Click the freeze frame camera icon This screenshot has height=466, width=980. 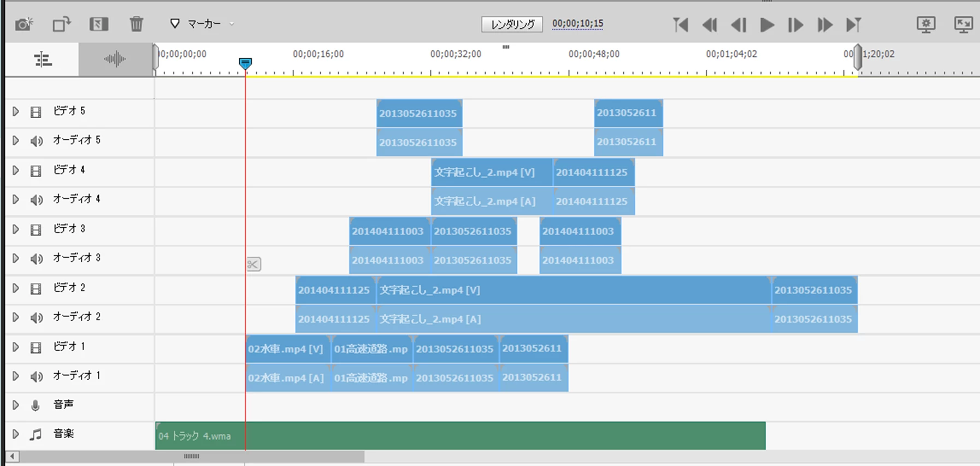24,24
